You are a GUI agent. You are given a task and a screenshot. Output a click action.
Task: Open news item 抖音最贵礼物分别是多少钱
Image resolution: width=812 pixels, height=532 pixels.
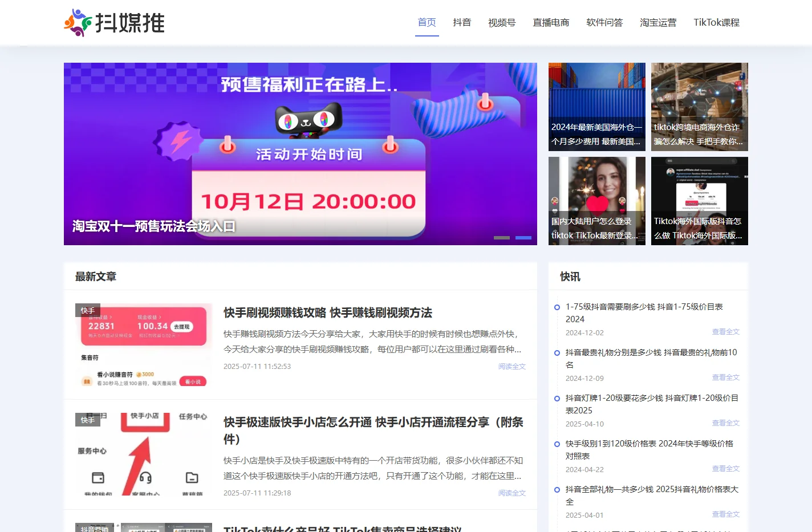651,359
